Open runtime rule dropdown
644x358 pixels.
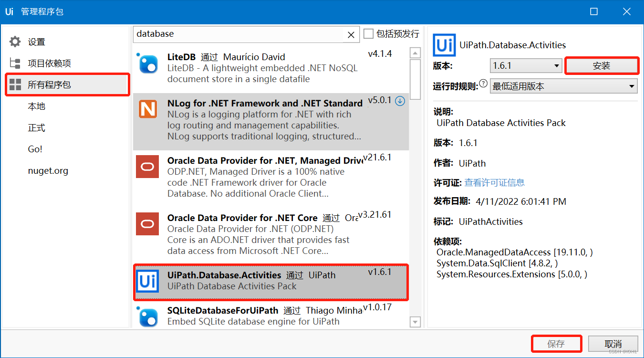pyautogui.click(x=564, y=86)
